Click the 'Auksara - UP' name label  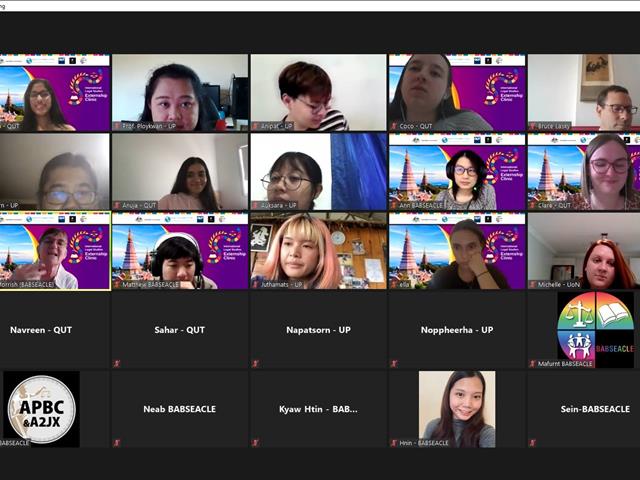click(x=278, y=205)
